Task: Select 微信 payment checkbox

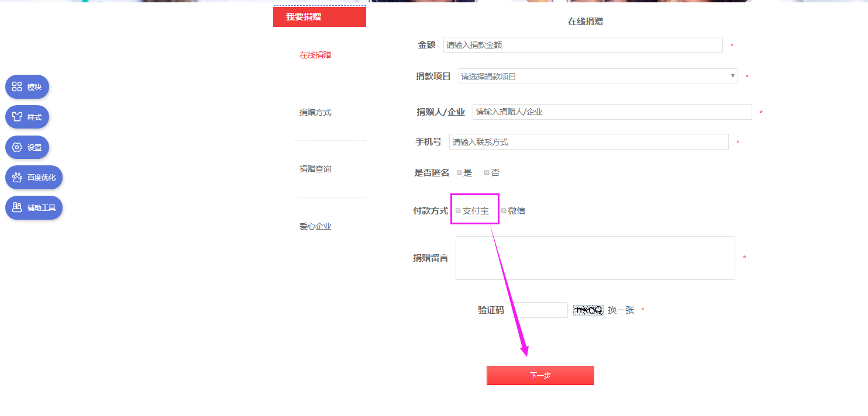Action: point(504,211)
